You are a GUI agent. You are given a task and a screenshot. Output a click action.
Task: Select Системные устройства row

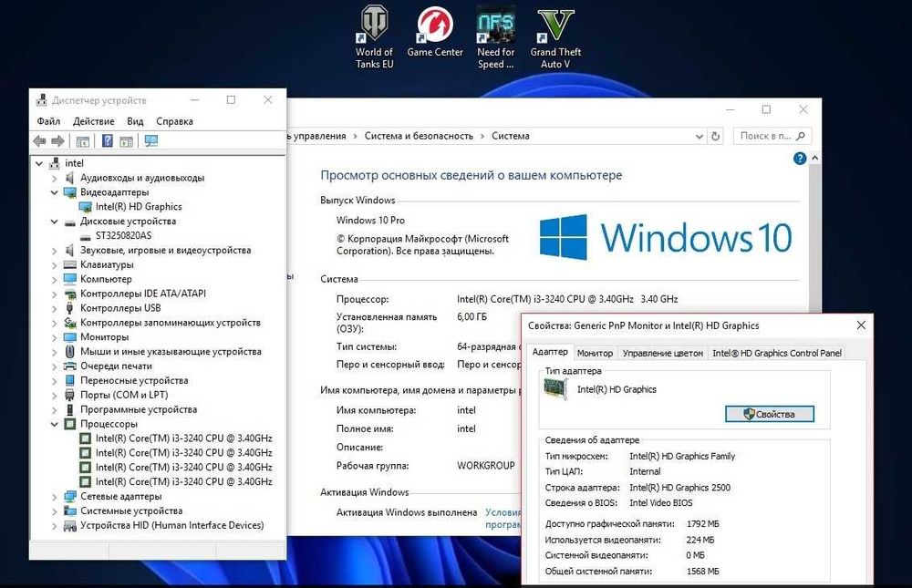pyautogui.click(x=131, y=511)
